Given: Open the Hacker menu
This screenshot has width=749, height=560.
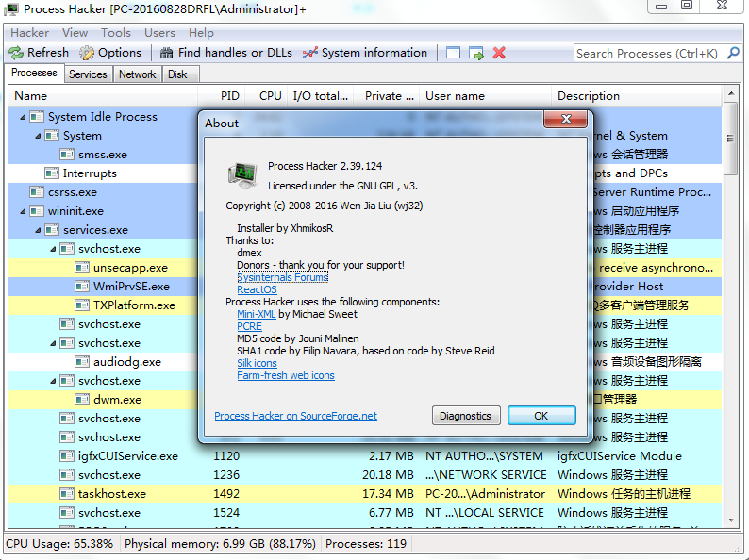Looking at the screenshot, I should (x=29, y=33).
